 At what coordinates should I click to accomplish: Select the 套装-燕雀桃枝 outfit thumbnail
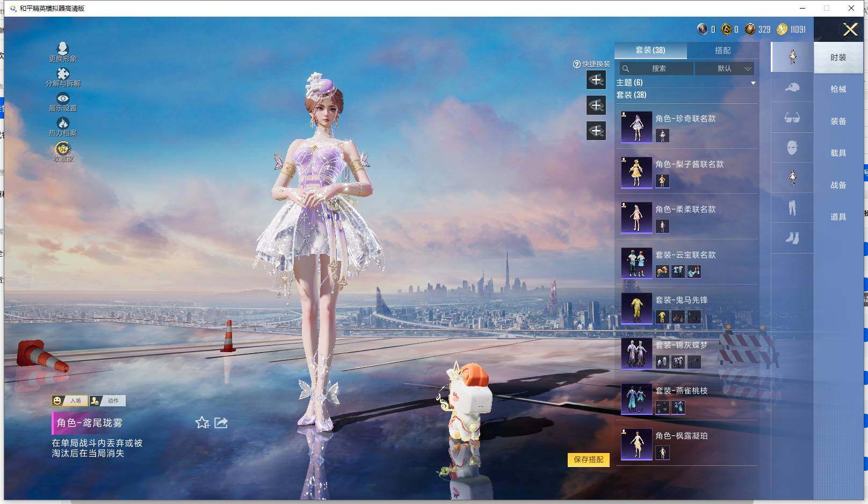(636, 399)
